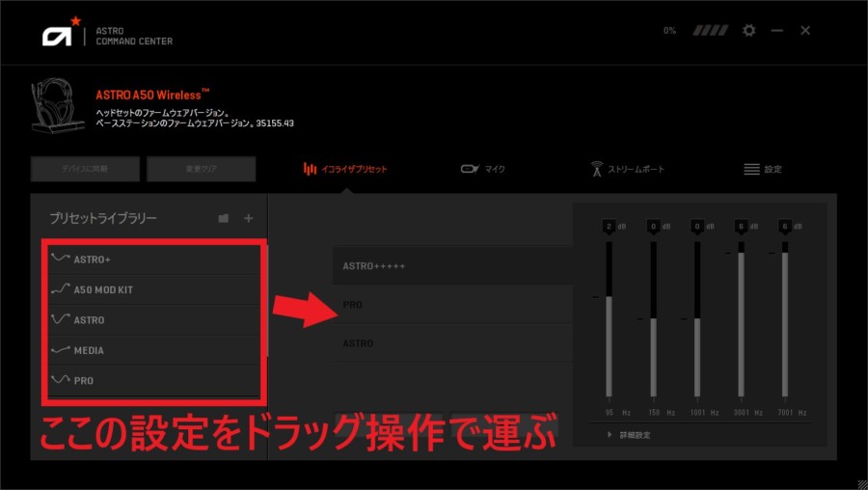Click the ASTRO A50 Wireless title
The image size is (868, 490).
152,95
